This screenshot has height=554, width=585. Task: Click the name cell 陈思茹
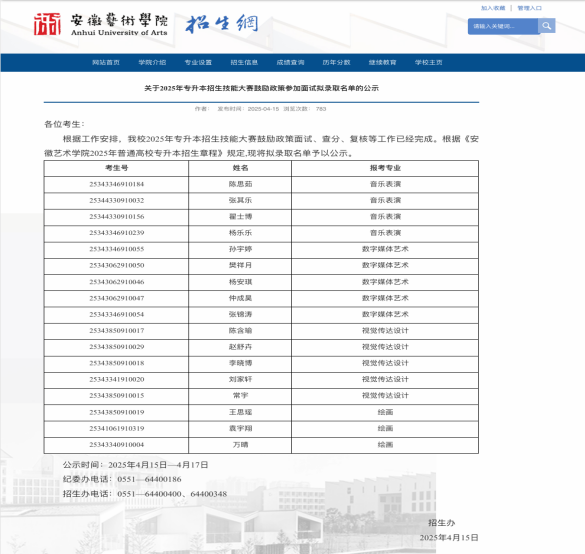coord(240,184)
